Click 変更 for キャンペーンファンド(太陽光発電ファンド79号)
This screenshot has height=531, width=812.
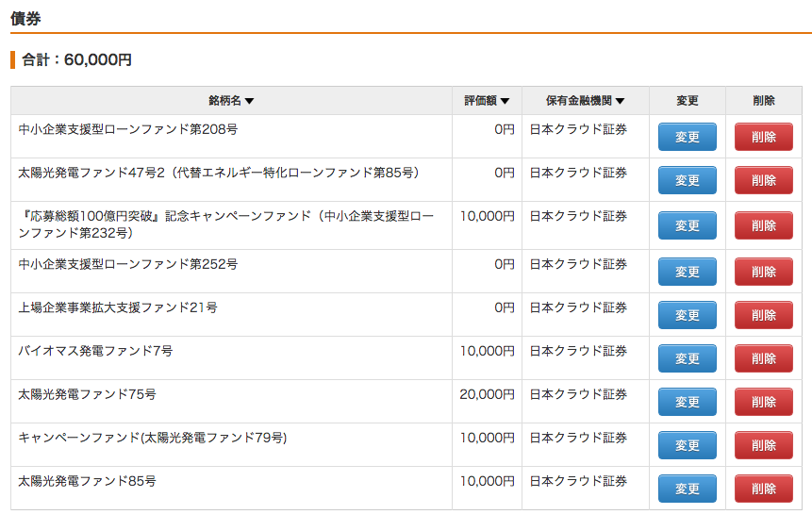pos(688,445)
